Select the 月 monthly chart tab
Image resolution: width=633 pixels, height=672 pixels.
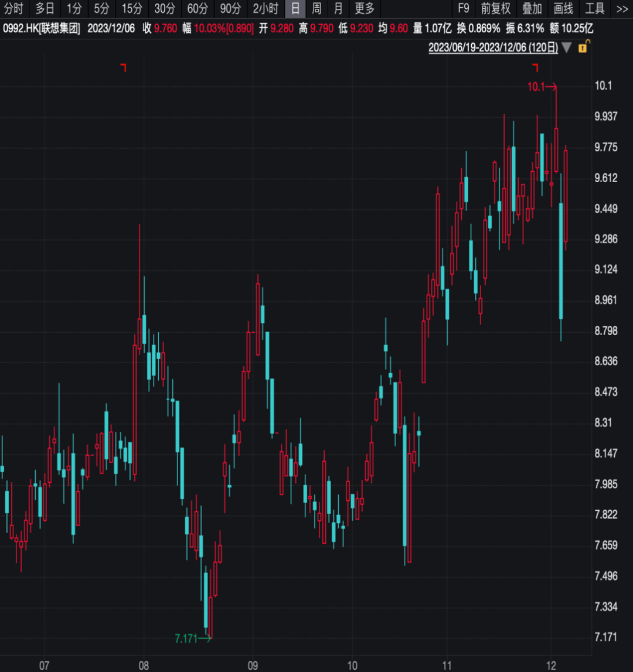[338, 9]
